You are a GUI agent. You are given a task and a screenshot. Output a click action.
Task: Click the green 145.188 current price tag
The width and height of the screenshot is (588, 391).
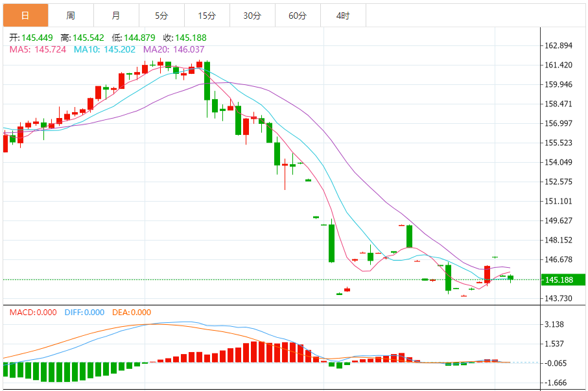click(x=563, y=279)
